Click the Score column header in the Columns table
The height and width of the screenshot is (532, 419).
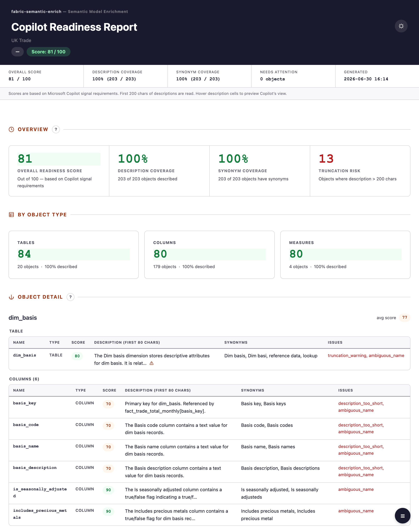click(109, 390)
